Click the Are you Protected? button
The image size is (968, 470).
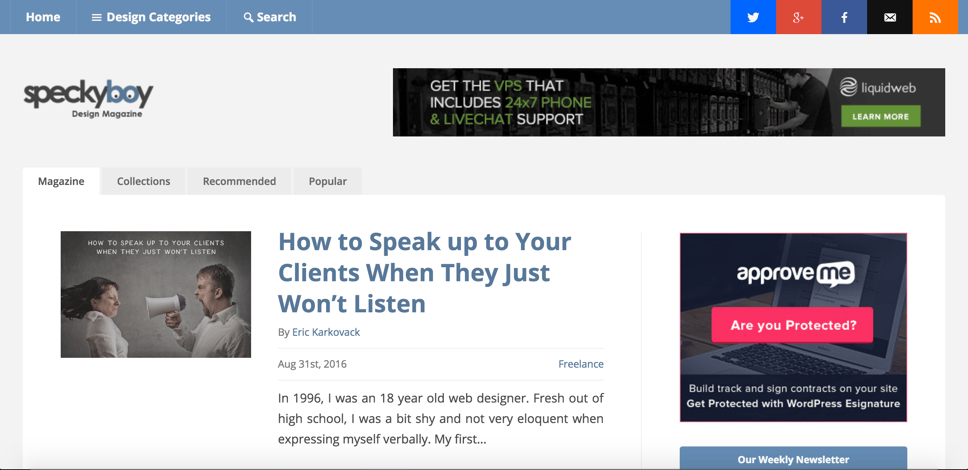coord(792,325)
